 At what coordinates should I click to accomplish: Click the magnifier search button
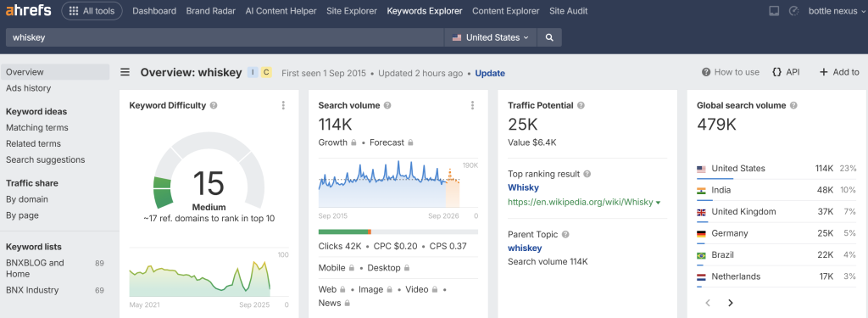549,37
